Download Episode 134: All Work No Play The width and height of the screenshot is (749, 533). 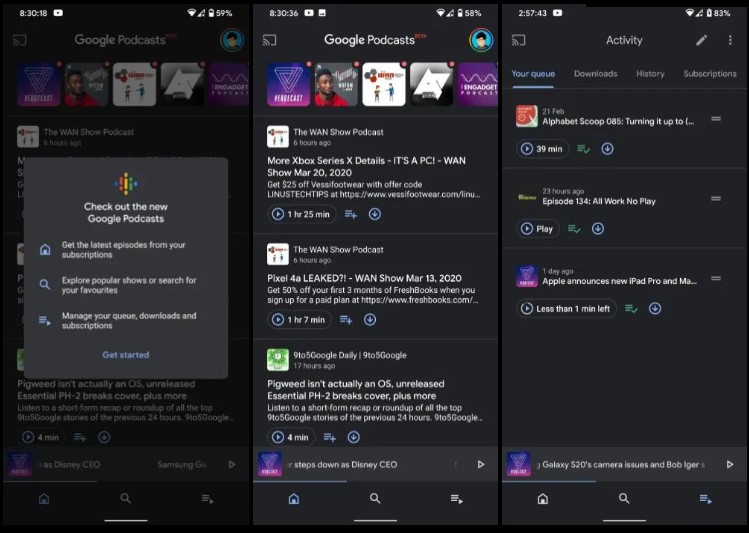tap(598, 229)
